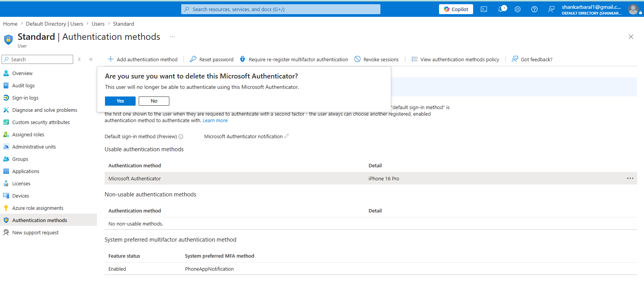Viewport: 644px width, 304px height.
Task: Click Got feedback? in the toolbar
Action: coord(532,59)
